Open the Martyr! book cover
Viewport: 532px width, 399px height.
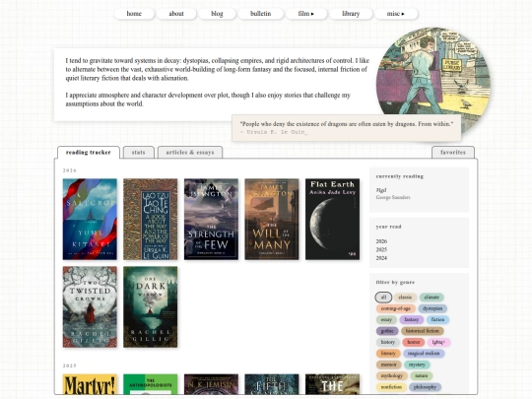90,384
